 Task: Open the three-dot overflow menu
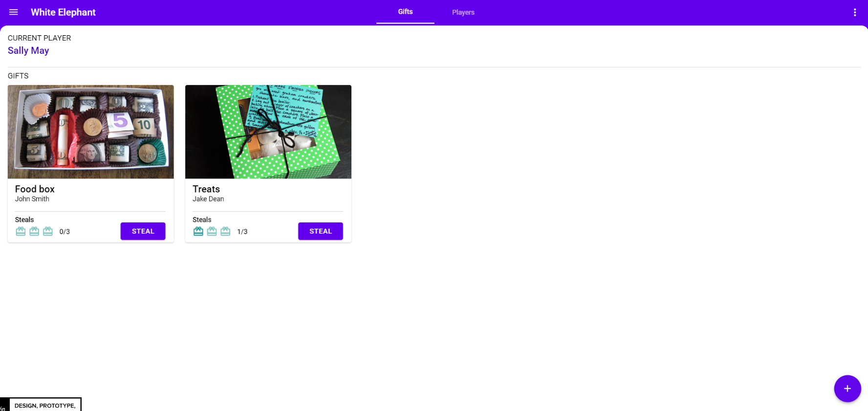[854, 12]
